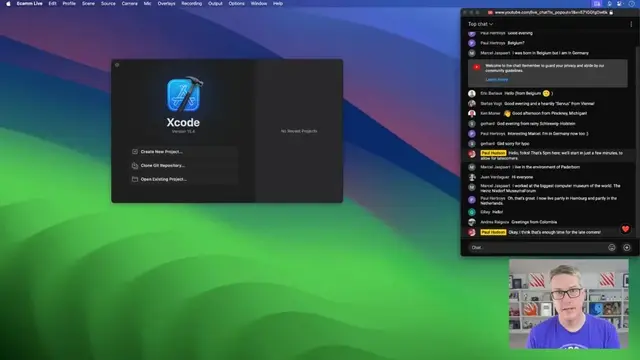Click avatar beside 'Hi everyone' message
Viewport: 640px width, 360px height.
click(x=472, y=177)
